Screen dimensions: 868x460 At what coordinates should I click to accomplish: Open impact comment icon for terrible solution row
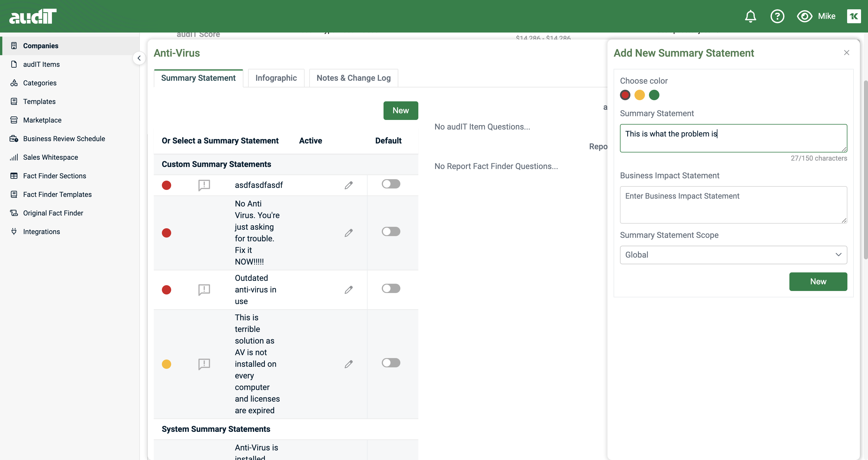(x=204, y=364)
